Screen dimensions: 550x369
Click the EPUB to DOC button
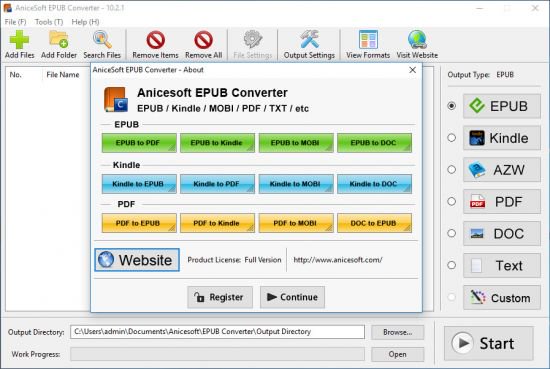pyautogui.click(x=374, y=143)
